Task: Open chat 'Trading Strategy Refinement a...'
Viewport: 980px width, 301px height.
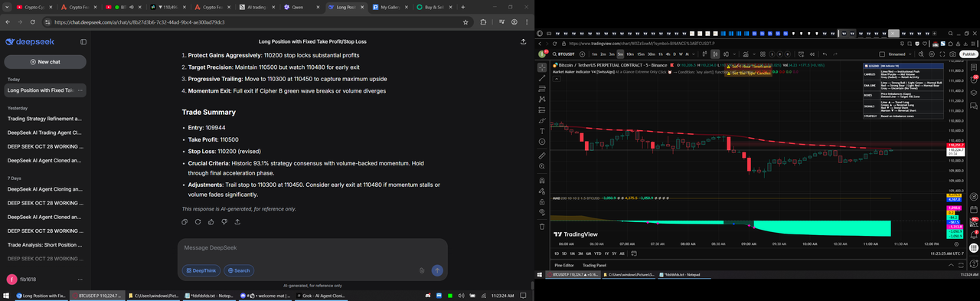Action: (x=44, y=119)
